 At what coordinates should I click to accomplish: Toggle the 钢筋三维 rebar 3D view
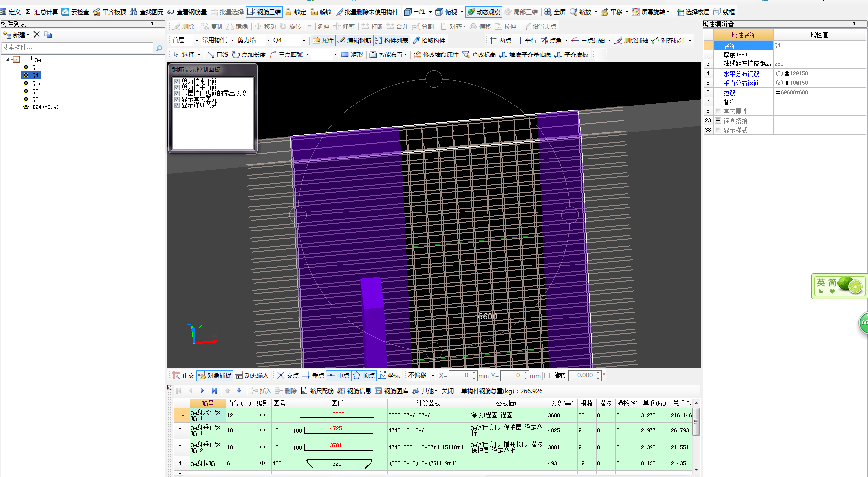(x=264, y=12)
